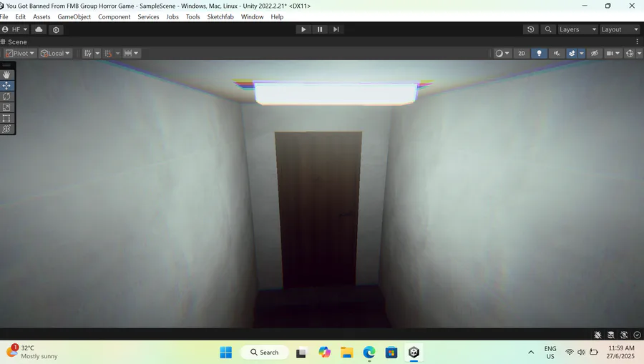Screen dimensions: 644x364
Task: Open the Undo History button
Action: point(531,29)
